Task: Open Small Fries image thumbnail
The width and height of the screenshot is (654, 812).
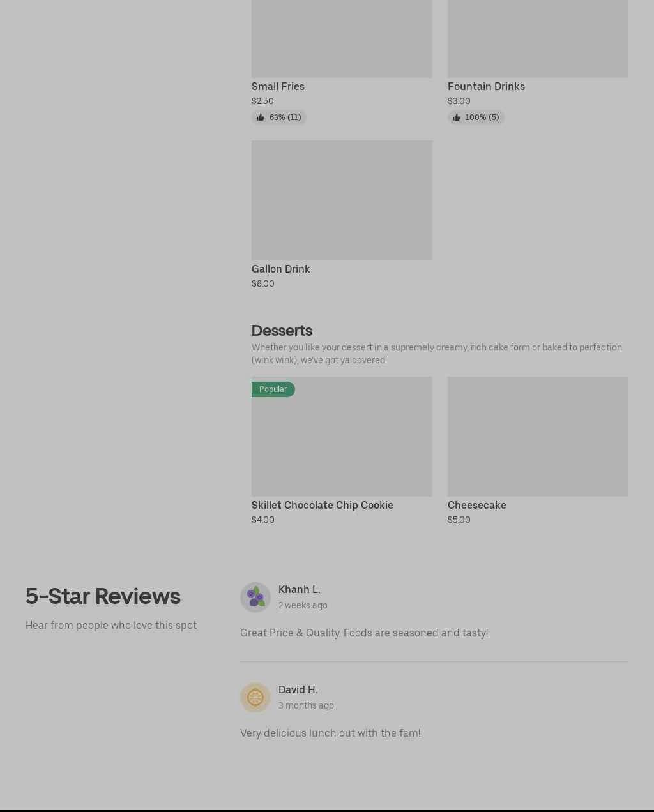Action: [x=342, y=38]
